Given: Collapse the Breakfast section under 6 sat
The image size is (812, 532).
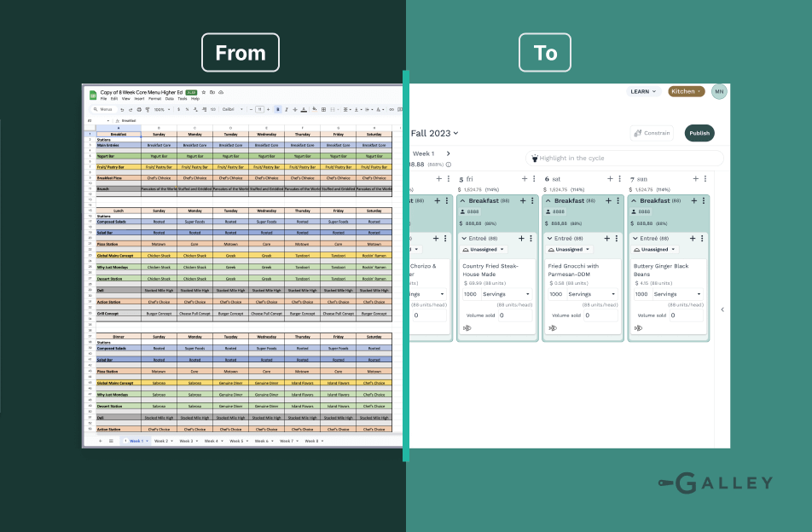Looking at the screenshot, I should [548, 201].
